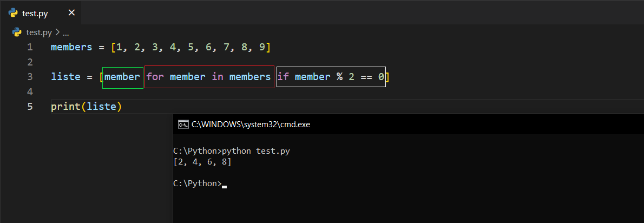Click the Python file icon in the breadcrumb
Screen dimensions: 644x223
(17, 32)
